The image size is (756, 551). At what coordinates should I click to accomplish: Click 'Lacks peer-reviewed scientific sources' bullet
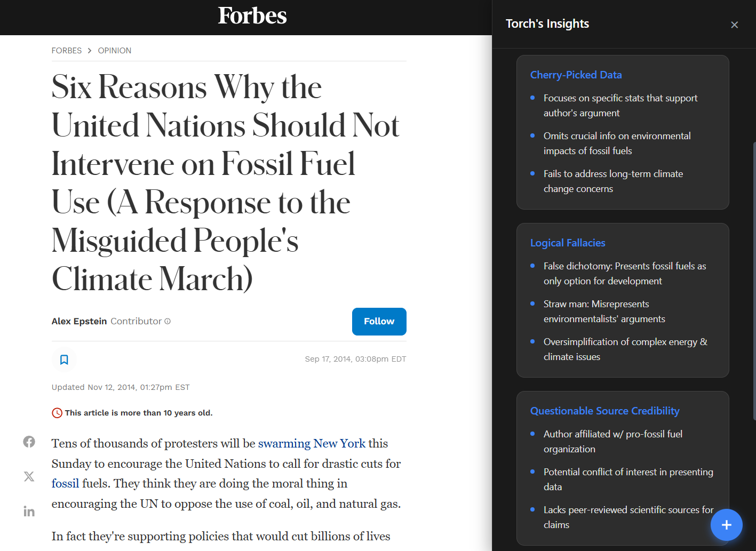(628, 517)
